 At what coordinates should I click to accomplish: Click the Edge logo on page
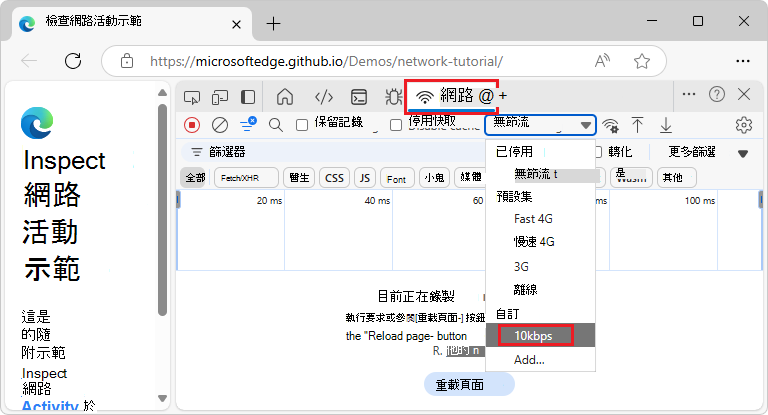pos(37,122)
